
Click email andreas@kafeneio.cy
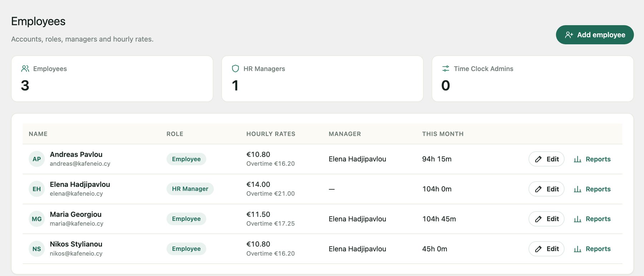click(x=80, y=164)
